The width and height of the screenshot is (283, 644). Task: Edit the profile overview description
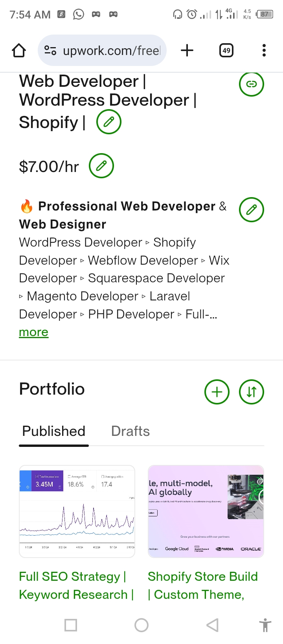click(x=251, y=210)
